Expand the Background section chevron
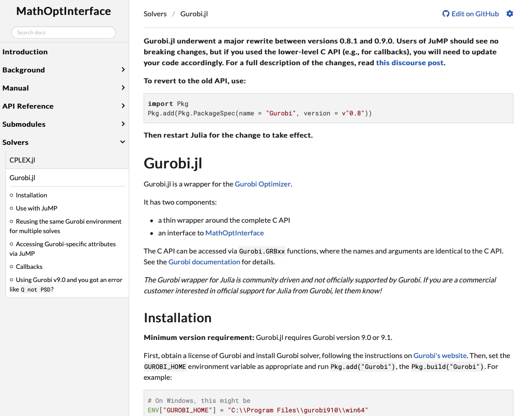Screen dimensions: 532x416 coord(123,70)
